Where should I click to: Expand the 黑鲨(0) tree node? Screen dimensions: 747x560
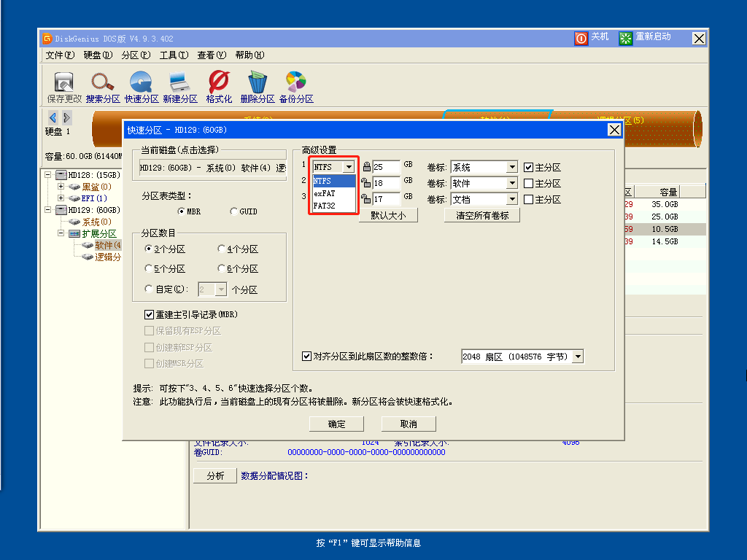tap(61, 186)
